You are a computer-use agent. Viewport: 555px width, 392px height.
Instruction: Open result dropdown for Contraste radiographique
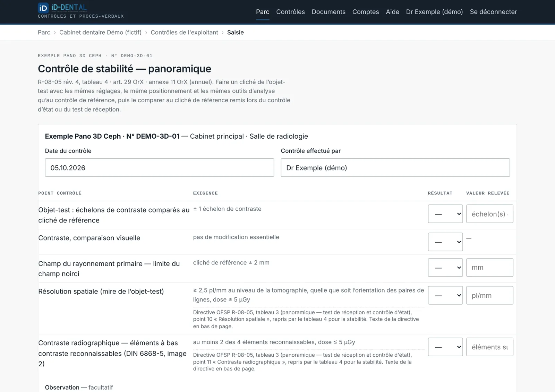[x=445, y=347]
